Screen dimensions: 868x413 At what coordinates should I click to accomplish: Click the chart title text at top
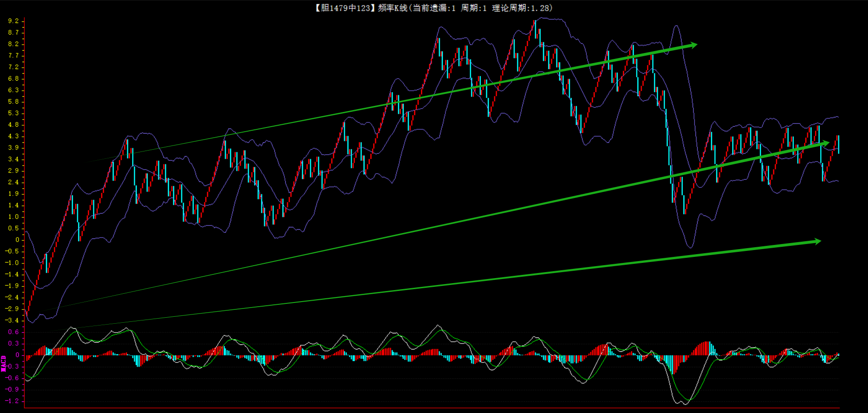(434, 8)
